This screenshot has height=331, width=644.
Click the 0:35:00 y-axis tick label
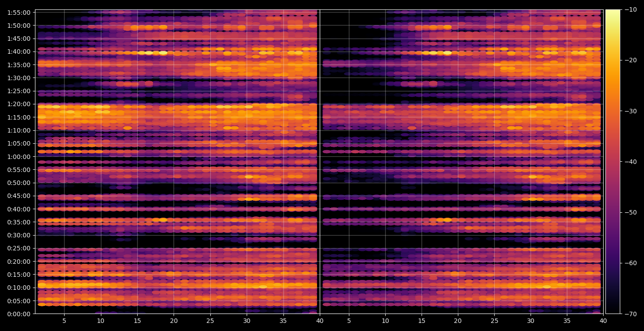tap(19, 222)
